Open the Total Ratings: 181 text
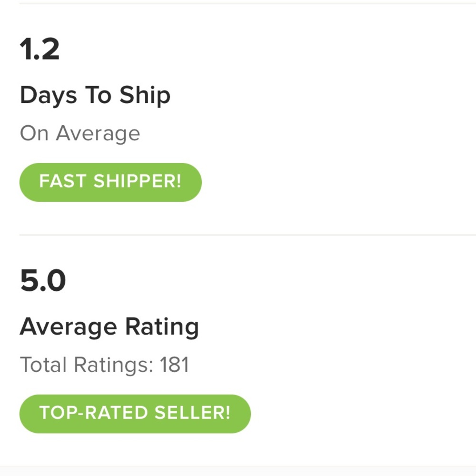The width and height of the screenshot is (476, 476). point(104,365)
